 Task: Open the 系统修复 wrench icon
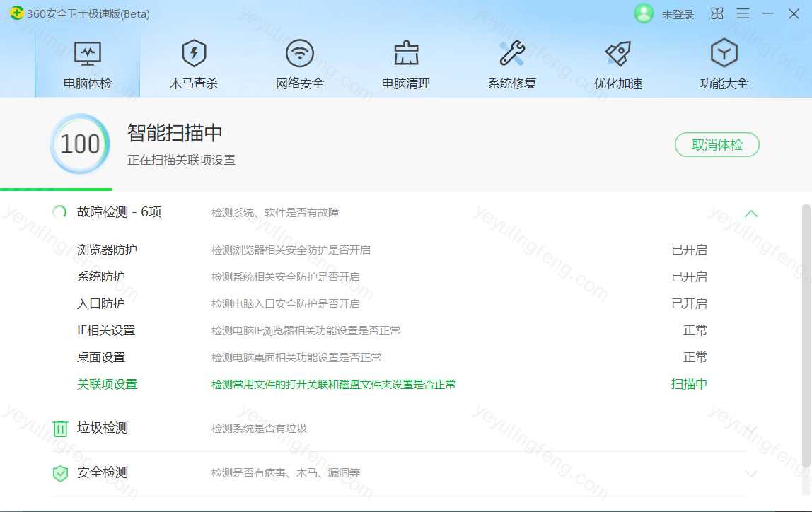(x=512, y=53)
